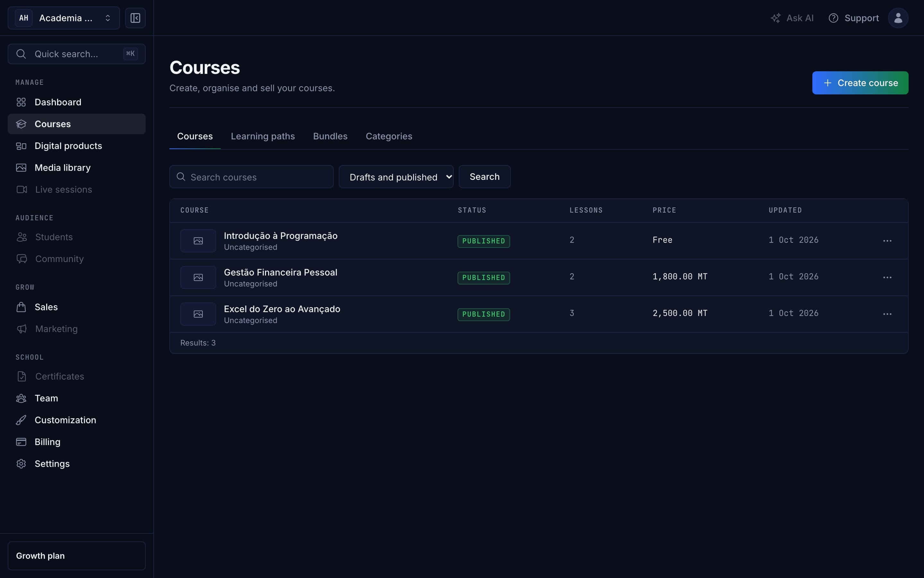Open the Billing card icon
This screenshot has width=924, height=578.
[21, 442]
